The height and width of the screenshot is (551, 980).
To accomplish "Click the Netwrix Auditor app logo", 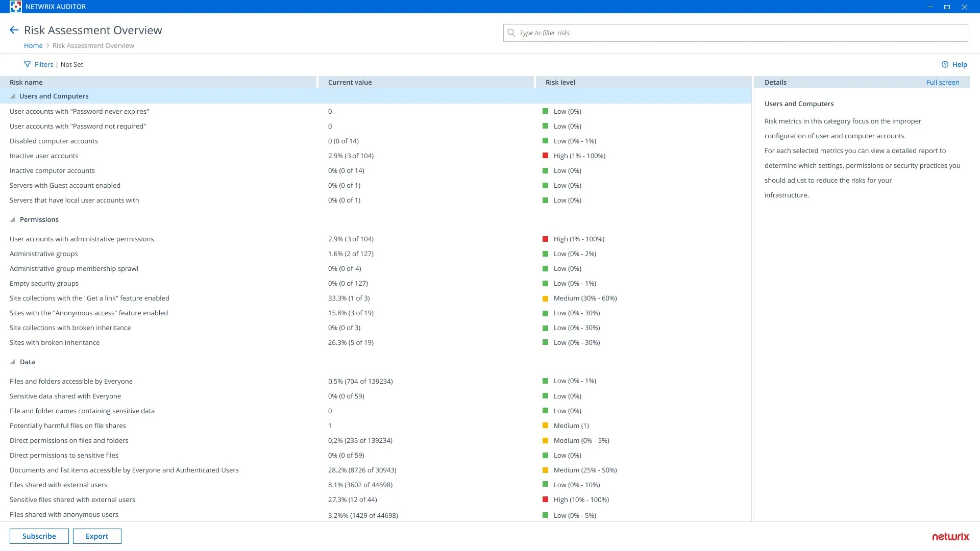I will (x=15, y=7).
